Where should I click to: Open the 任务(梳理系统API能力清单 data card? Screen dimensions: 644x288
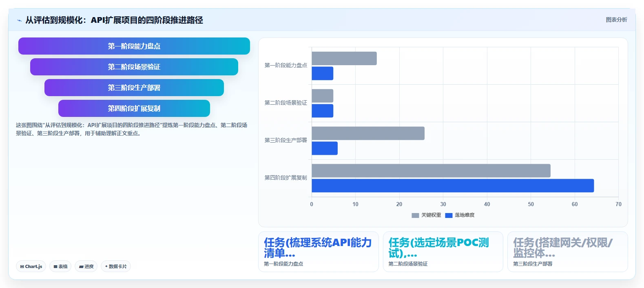[x=319, y=252]
